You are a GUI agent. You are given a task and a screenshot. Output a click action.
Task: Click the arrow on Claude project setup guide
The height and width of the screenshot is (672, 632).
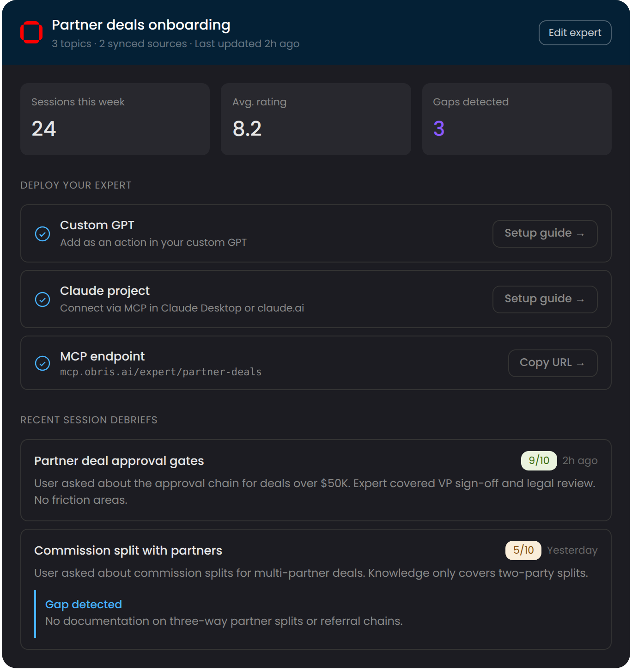(x=581, y=299)
